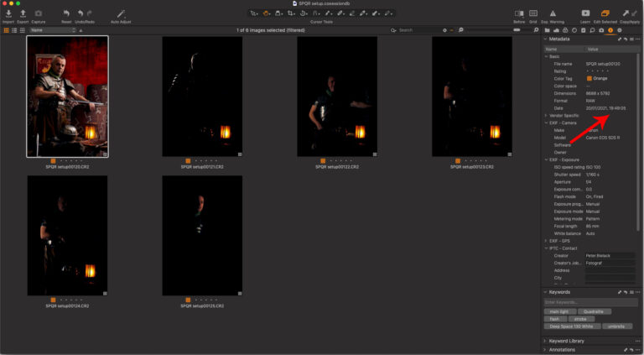This screenshot has width=644, height=355.
Task: Switch browser to filmstrip view
Action: point(22,30)
